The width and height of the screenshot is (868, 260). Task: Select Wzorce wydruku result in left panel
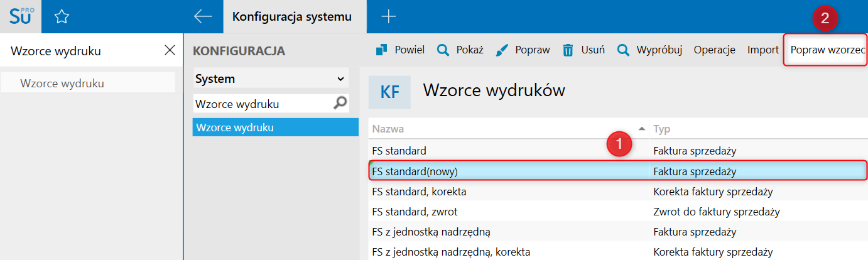pos(88,83)
